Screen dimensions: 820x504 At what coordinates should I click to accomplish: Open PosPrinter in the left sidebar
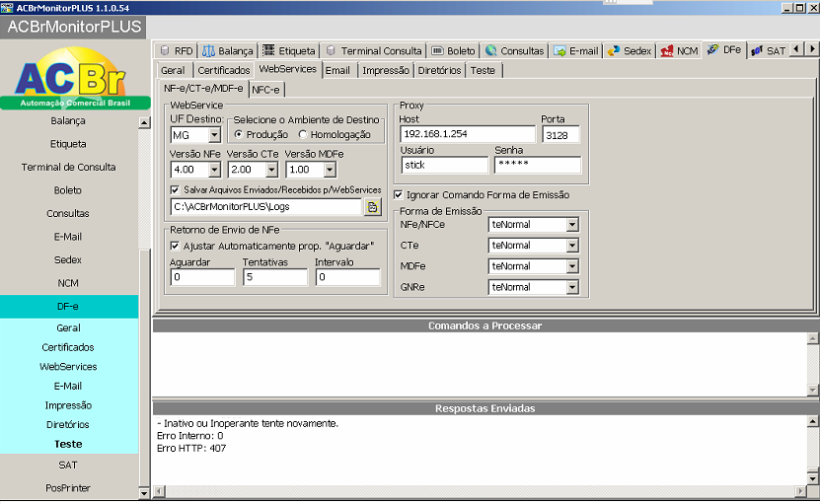[68, 488]
